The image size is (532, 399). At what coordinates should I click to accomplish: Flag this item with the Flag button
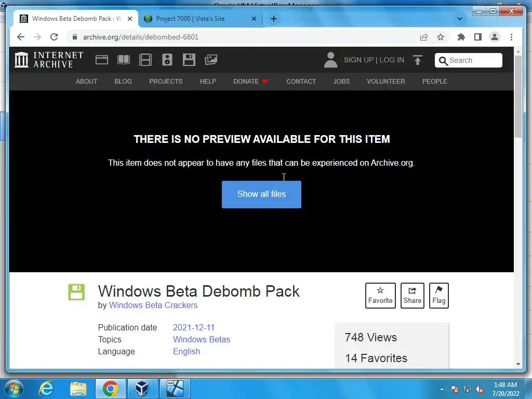pyautogui.click(x=438, y=296)
